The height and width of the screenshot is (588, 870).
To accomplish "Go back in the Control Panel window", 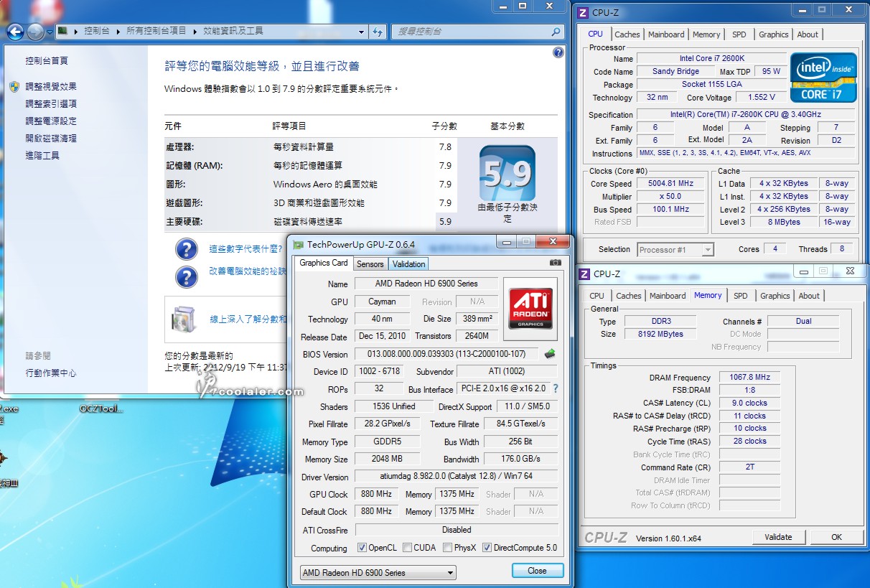I will (15, 32).
